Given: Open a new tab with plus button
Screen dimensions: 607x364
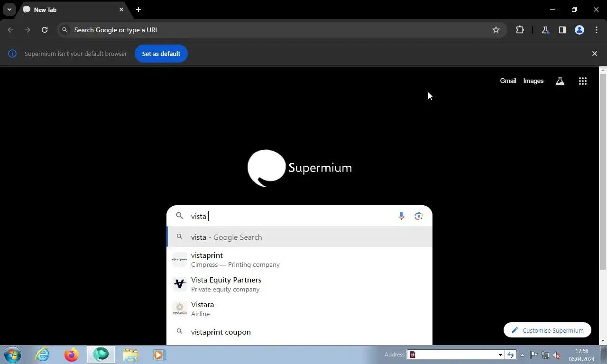Looking at the screenshot, I should point(138,9).
